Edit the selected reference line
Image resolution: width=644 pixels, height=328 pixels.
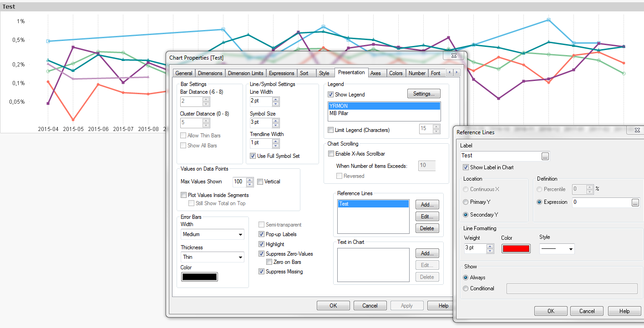[427, 217]
